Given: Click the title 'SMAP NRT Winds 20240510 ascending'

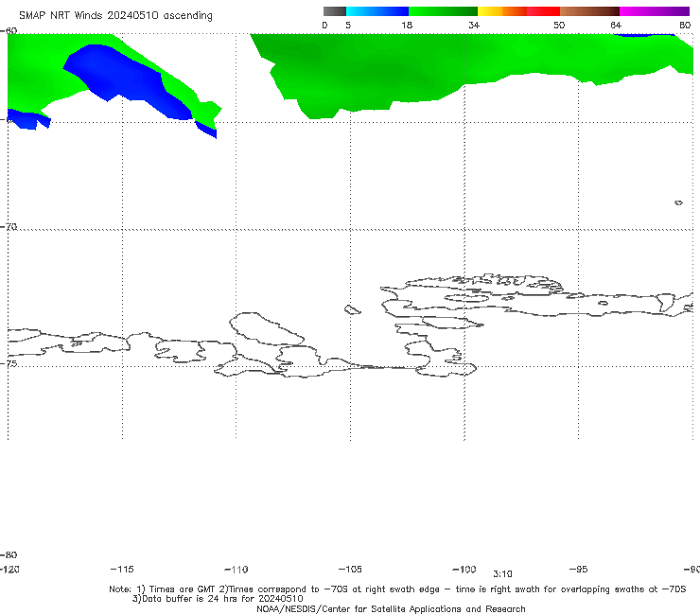Looking at the screenshot, I should [x=115, y=15].
